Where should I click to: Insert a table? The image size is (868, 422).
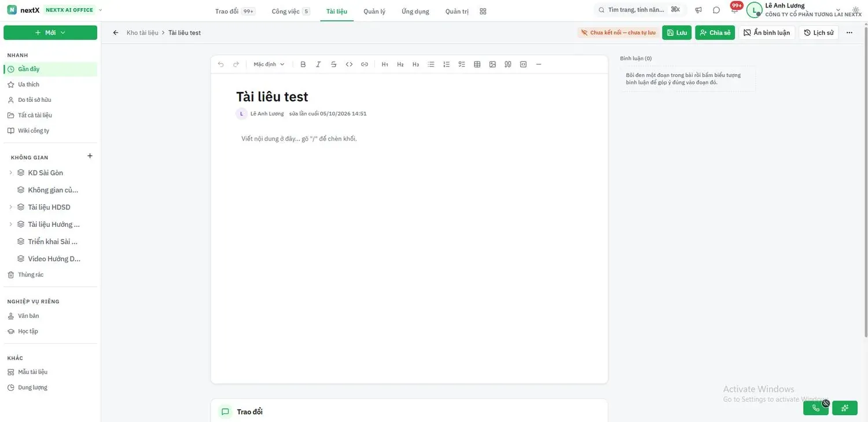477,64
